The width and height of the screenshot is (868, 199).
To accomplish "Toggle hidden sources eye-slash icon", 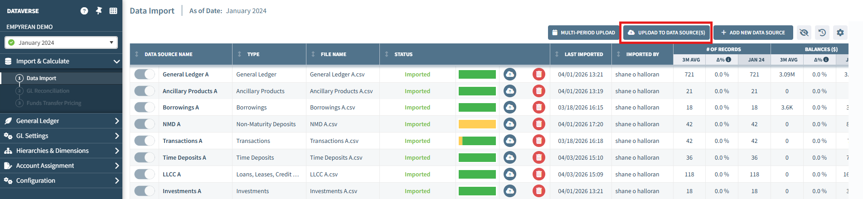I will 804,33.
